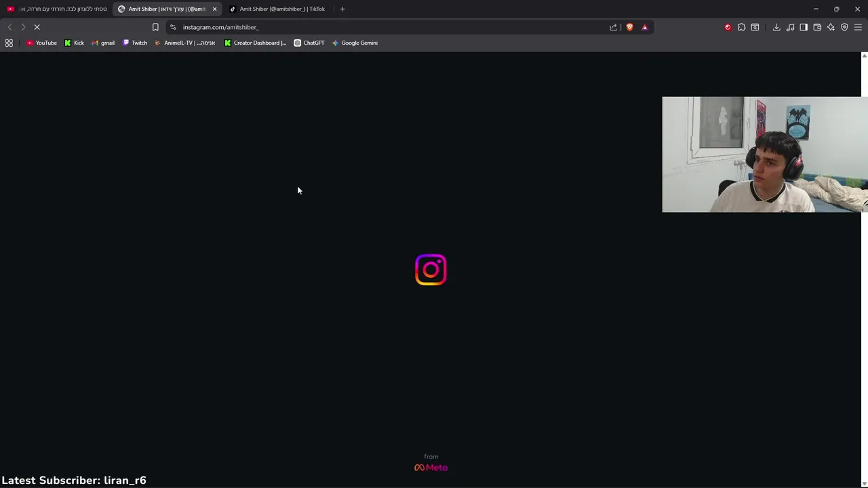Open the Leo AI sparkle icon

pyautogui.click(x=831, y=27)
